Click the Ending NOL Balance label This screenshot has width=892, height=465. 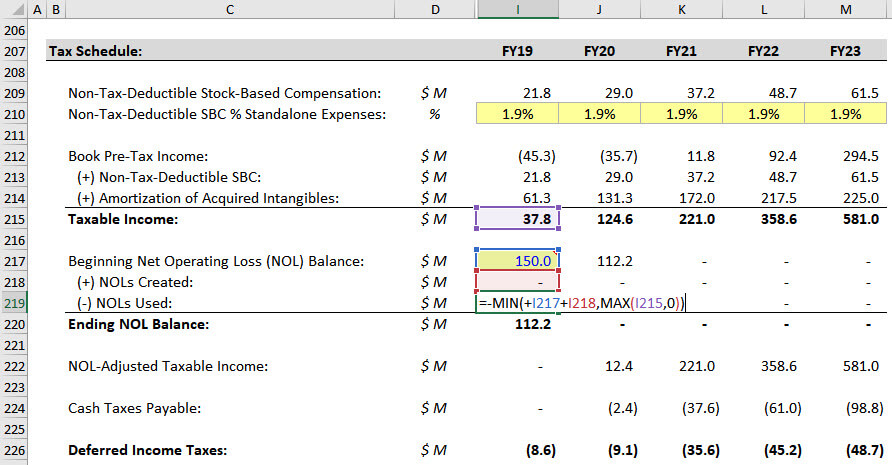pos(138,324)
